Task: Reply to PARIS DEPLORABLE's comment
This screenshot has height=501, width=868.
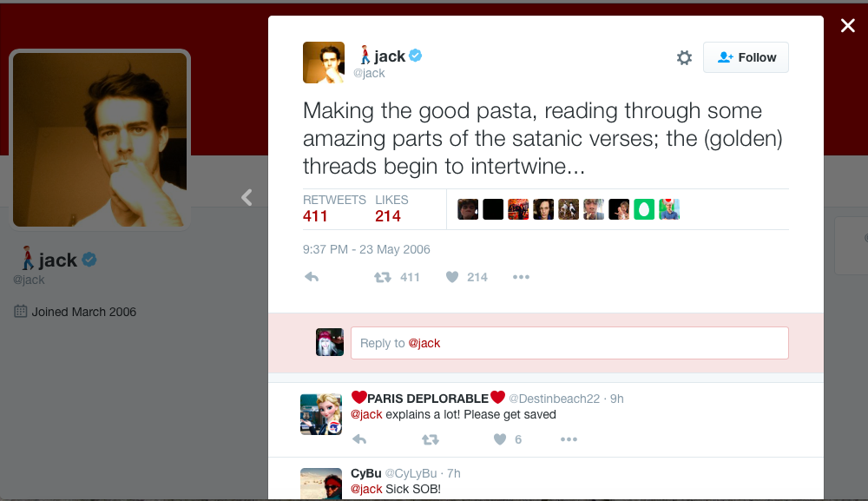Action: (359, 439)
